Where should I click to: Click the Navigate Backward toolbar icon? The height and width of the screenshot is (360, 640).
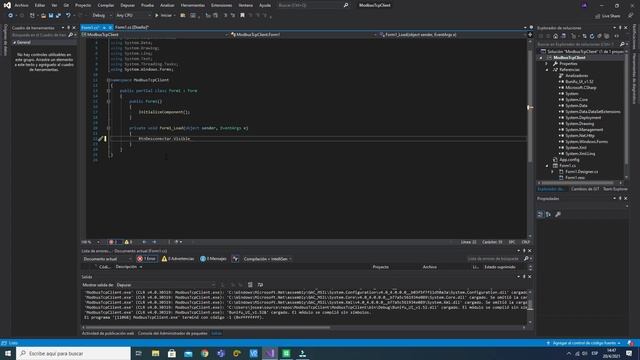point(11,16)
